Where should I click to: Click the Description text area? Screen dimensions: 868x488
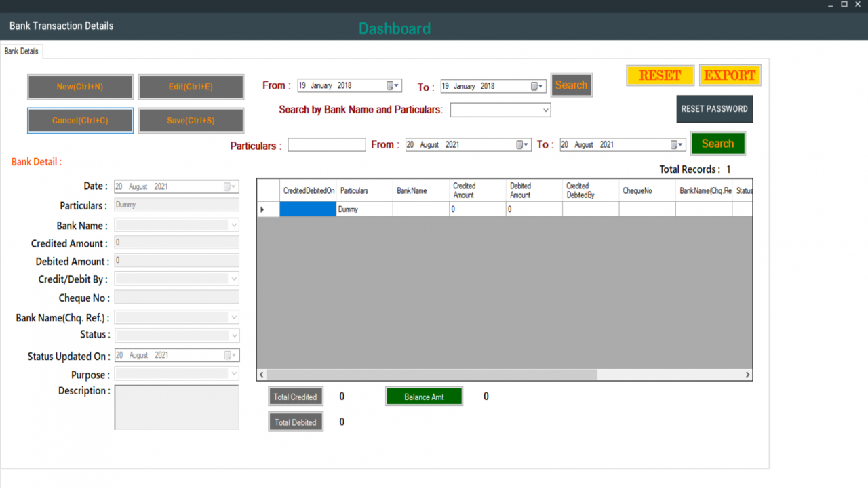[176, 407]
